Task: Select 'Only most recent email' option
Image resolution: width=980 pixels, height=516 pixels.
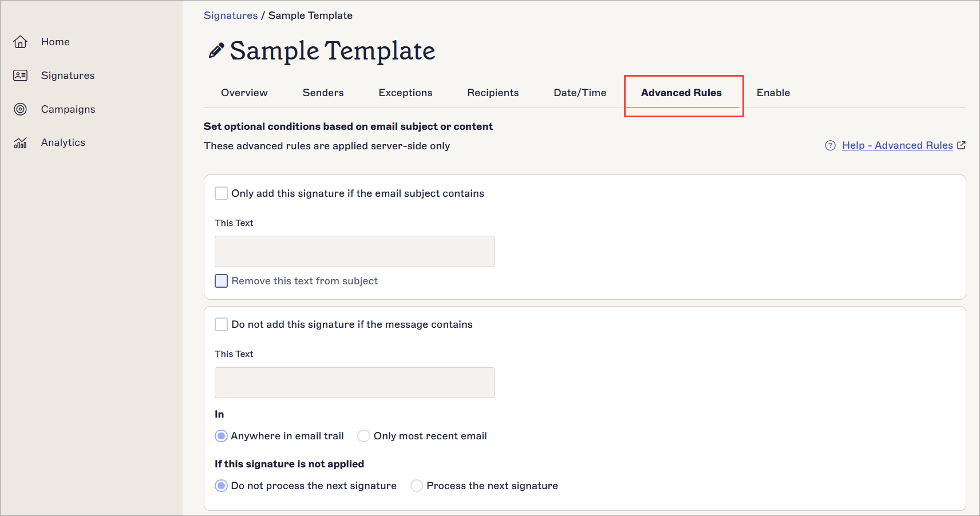Action: click(x=363, y=436)
